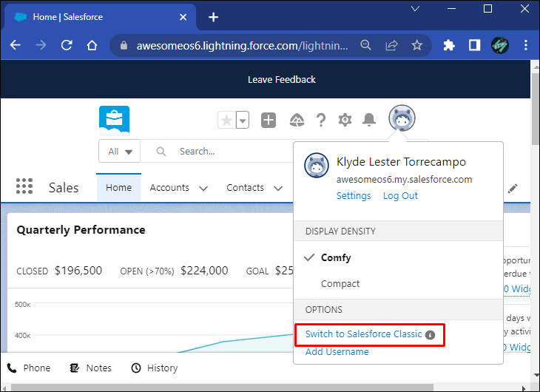Open the notifications bell

point(369,120)
